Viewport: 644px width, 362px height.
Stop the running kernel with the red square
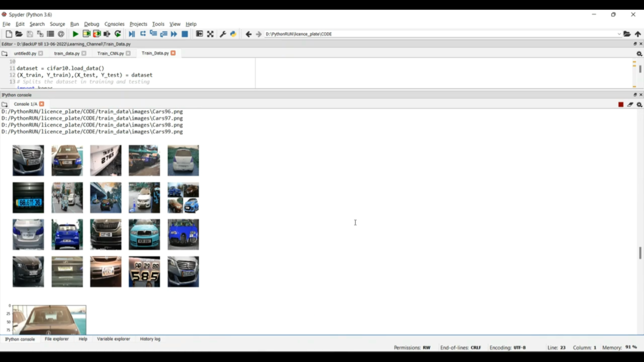(621, 104)
